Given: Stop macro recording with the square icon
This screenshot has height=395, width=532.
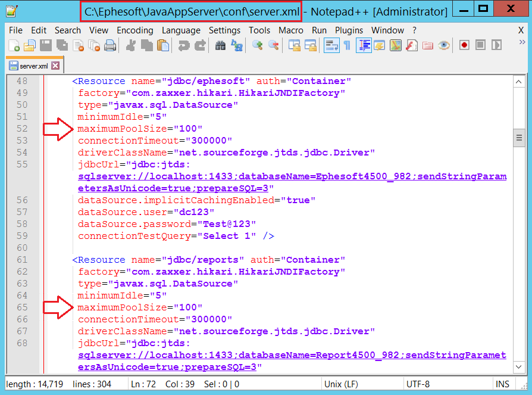Looking at the screenshot, I should 480,45.
